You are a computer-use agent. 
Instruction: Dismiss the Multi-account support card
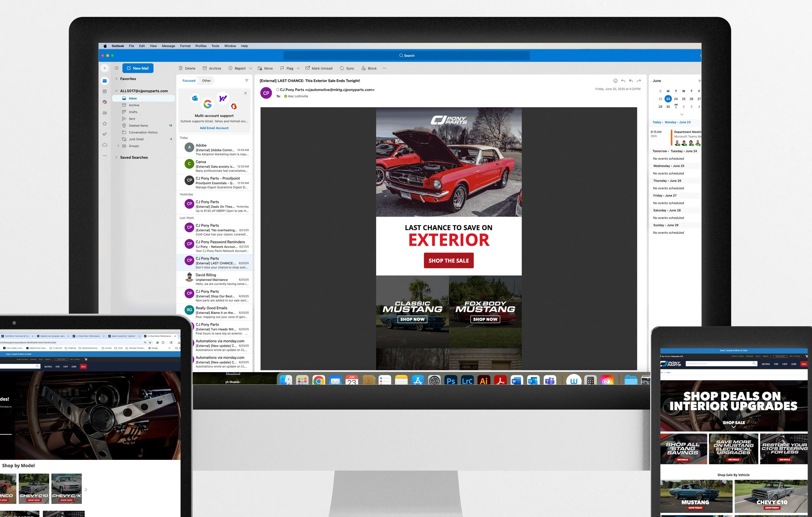[246, 93]
